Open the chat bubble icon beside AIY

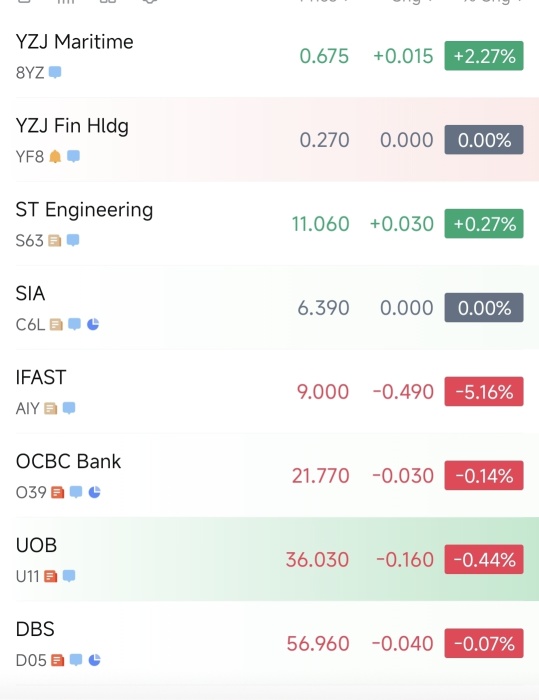click(x=69, y=408)
